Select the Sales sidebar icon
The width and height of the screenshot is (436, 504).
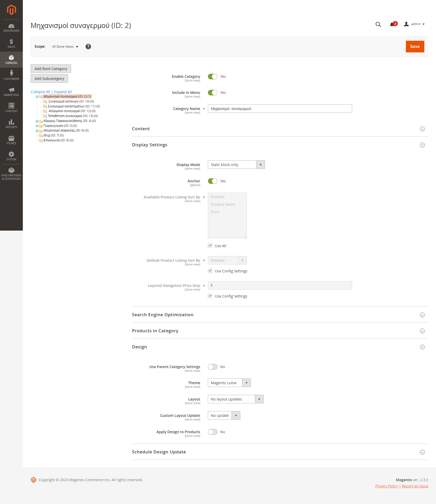coord(11,43)
